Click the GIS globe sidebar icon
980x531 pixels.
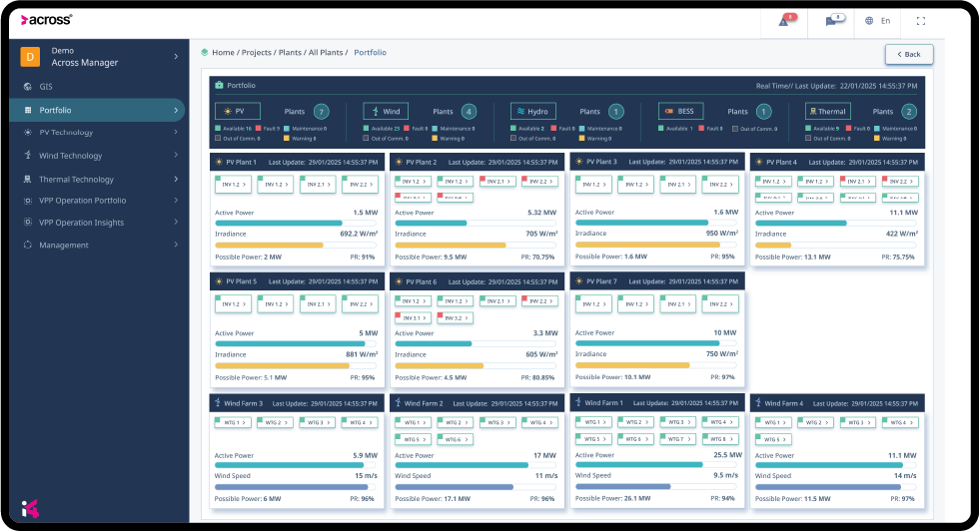tap(28, 87)
